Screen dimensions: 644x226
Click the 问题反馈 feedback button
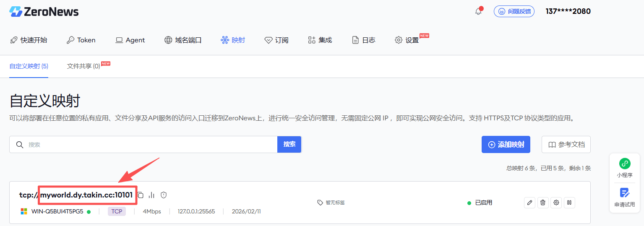pos(514,11)
